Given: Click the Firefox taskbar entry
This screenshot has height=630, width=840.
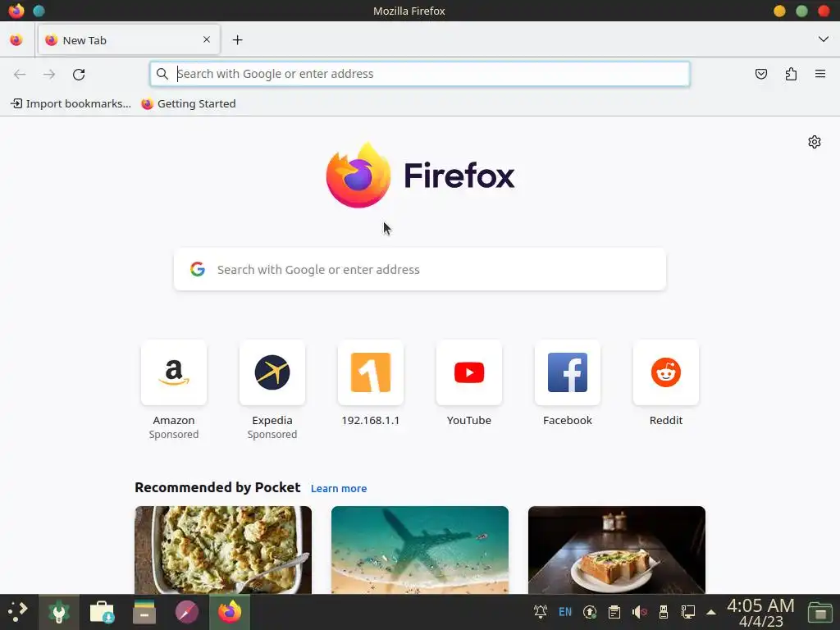Looking at the screenshot, I should tap(230, 612).
